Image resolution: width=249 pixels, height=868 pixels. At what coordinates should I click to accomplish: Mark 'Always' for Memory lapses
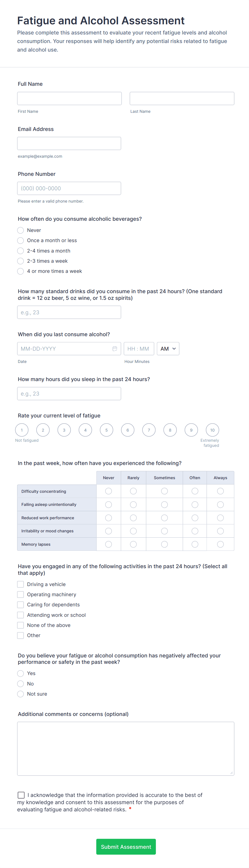coord(220,544)
